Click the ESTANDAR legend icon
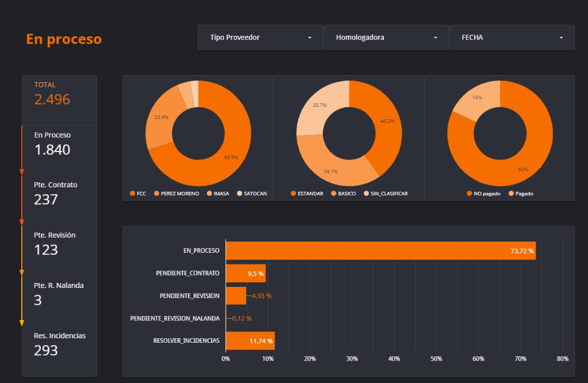 coord(293,193)
